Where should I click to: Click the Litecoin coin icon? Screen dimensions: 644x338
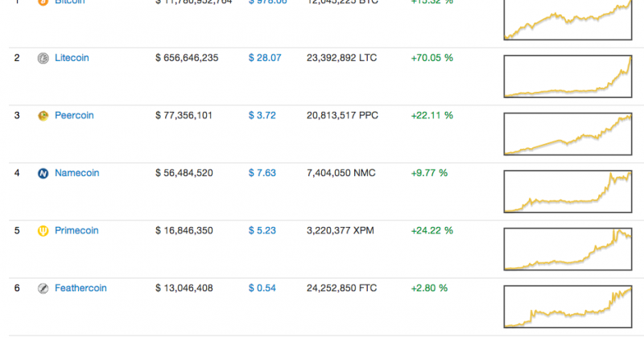tap(43, 58)
